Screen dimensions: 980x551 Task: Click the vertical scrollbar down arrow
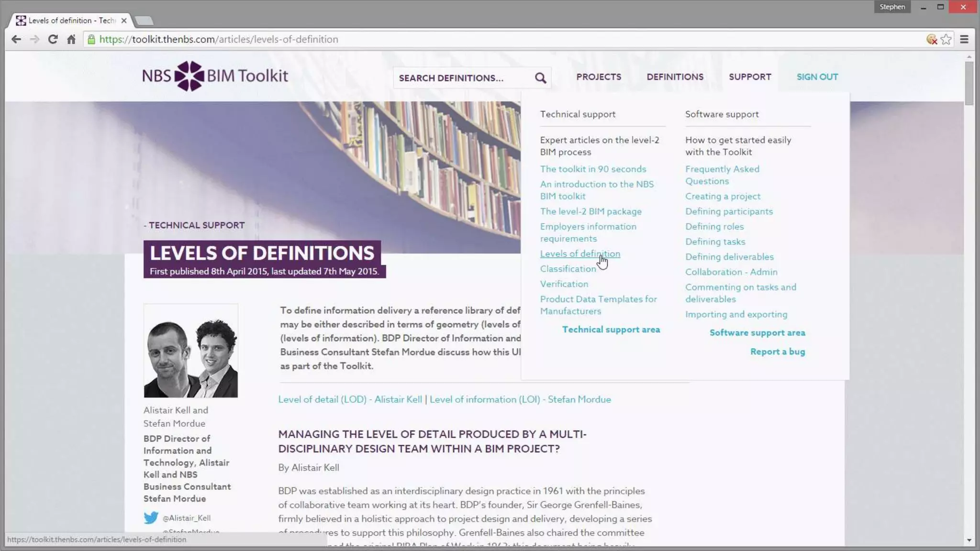click(x=969, y=540)
